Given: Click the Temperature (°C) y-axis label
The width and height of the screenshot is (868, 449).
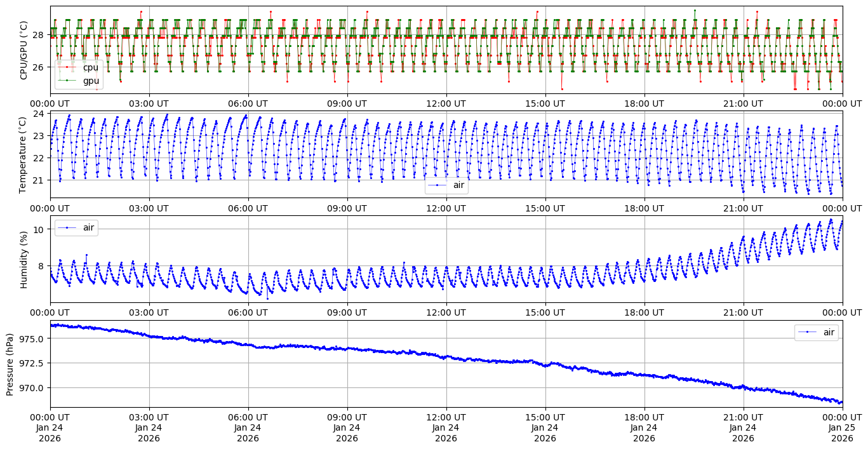Looking at the screenshot, I should (24, 154).
